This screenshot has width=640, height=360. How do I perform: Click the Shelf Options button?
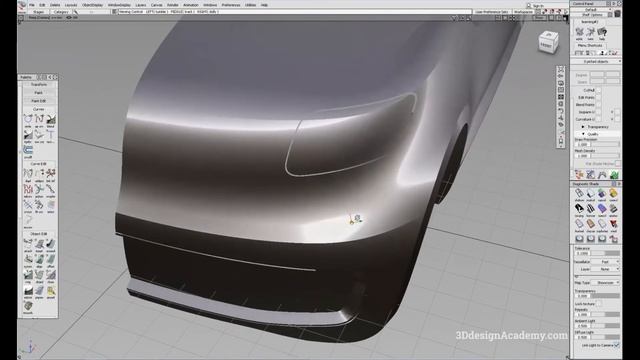click(x=592, y=15)
